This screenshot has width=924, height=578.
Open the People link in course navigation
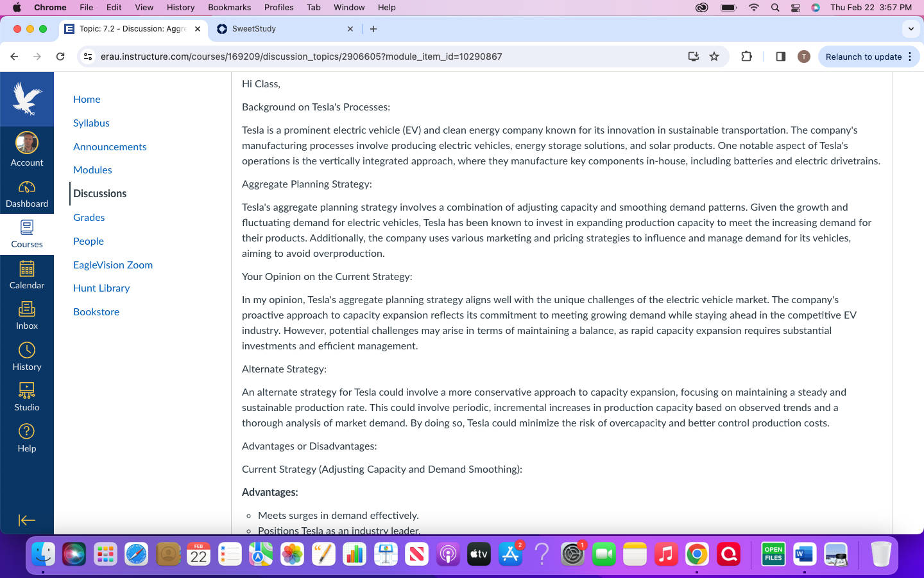[89, 241]
